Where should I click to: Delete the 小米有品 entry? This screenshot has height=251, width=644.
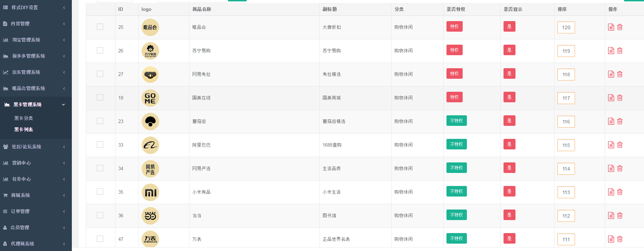(620, 192)
